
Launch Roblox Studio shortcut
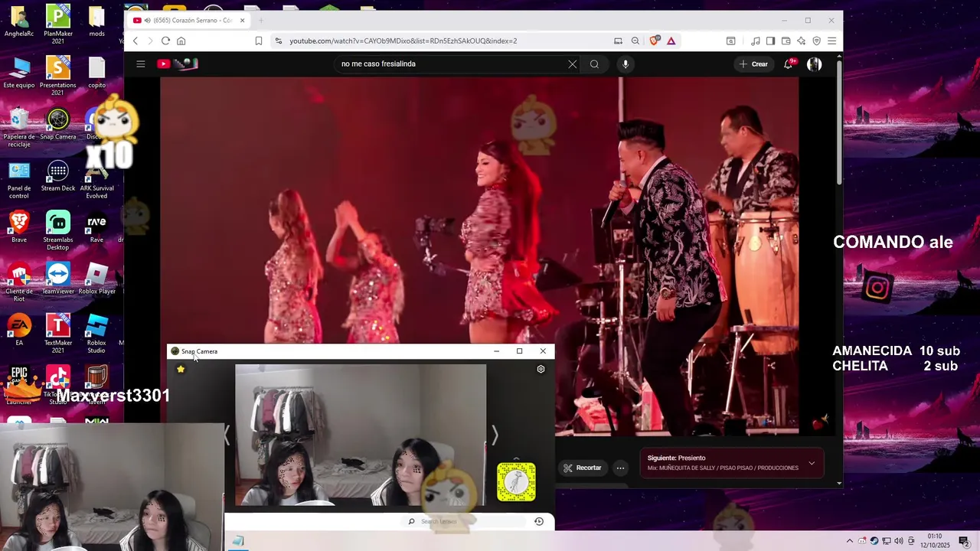pos(96,334)
